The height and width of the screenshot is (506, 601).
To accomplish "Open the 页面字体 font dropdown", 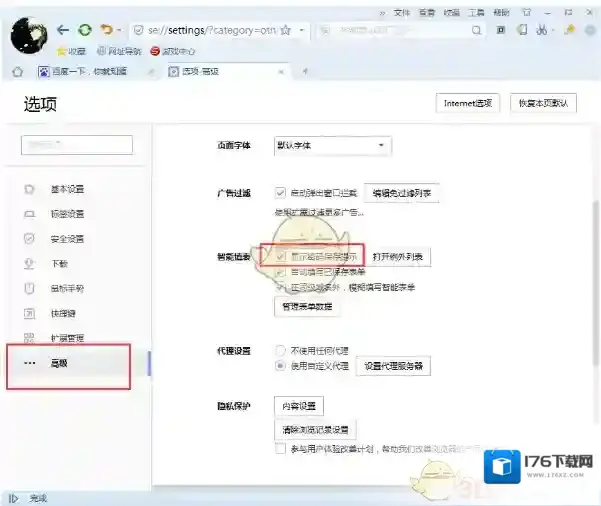I will (x=333, y=146).
